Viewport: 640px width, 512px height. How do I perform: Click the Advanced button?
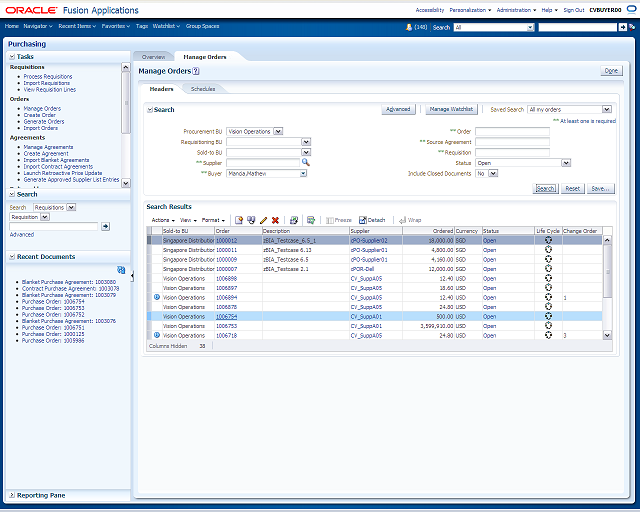(x=398, y=109)
